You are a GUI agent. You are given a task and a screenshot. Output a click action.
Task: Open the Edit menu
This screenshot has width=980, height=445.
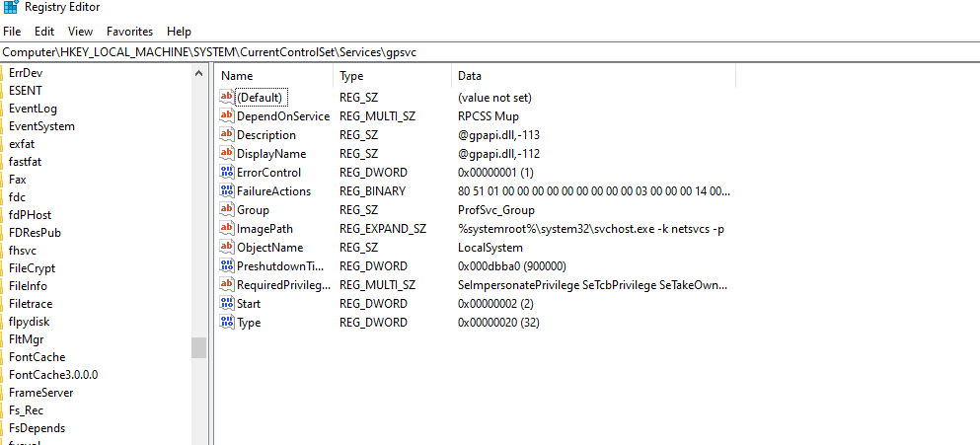44,32
